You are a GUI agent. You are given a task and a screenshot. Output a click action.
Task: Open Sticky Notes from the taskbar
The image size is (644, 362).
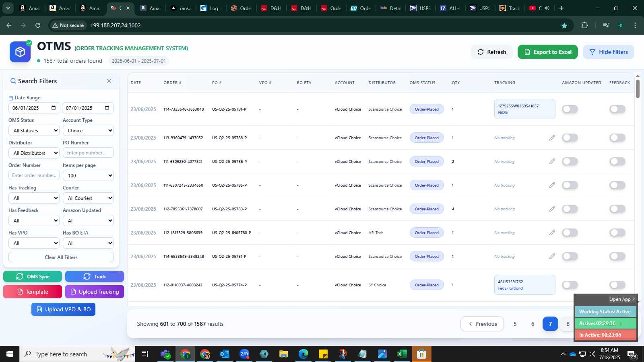pyautogui.click(x=323, y=354)
